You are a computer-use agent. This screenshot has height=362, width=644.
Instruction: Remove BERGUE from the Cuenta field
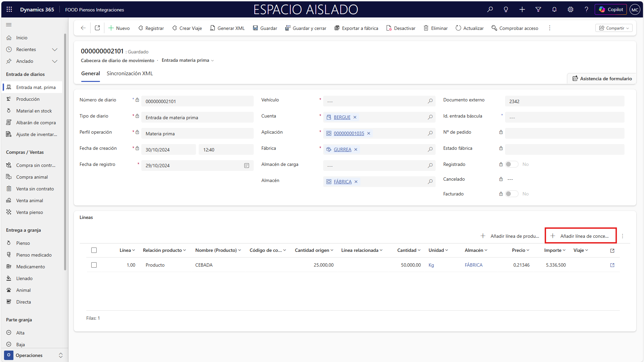(355, 117)
